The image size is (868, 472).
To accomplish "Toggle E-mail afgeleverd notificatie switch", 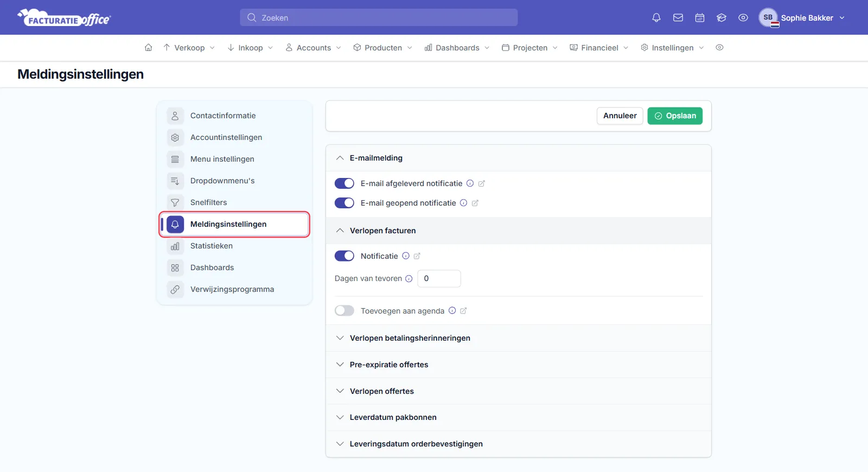I will [344, 183].
